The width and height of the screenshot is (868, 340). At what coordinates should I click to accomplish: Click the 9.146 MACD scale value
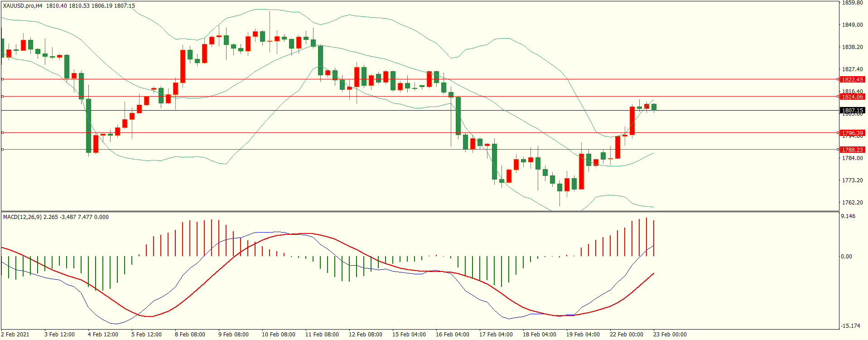[x=848, y=216]
